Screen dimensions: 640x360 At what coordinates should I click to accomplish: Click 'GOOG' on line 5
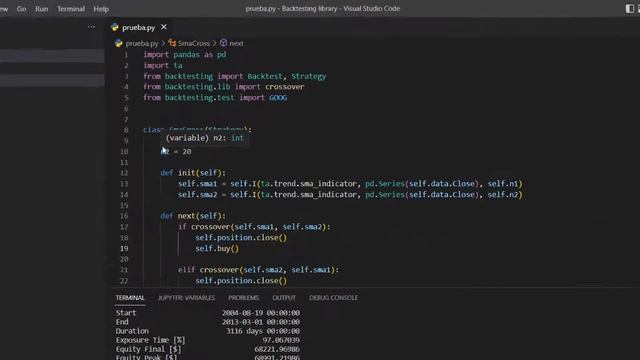[x=278, y=98]
